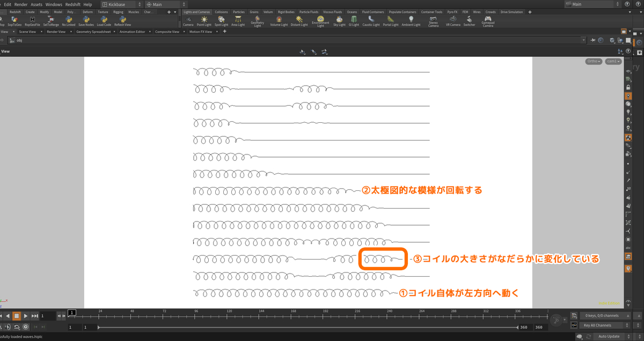
Task: Select the GI Light shelf tool
Action: [354, 21]
